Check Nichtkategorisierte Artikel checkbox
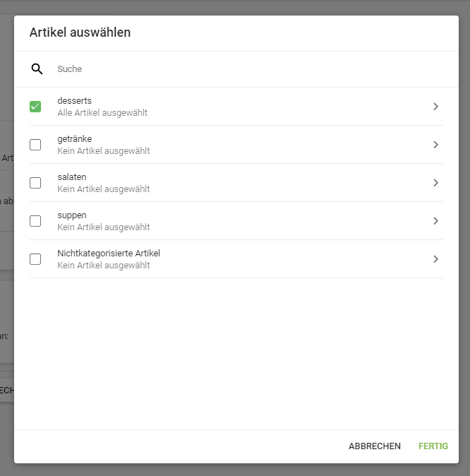 [x=35, y=259]
